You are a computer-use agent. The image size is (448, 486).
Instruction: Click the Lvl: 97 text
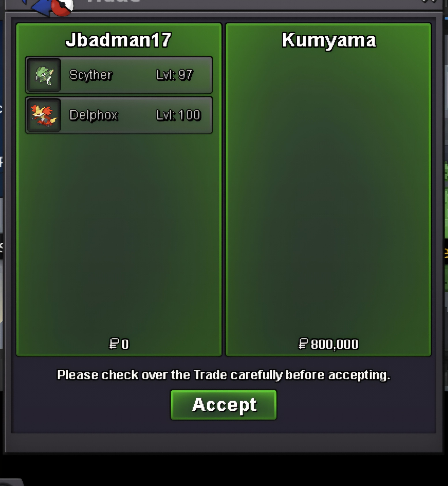tap(175, 75)
